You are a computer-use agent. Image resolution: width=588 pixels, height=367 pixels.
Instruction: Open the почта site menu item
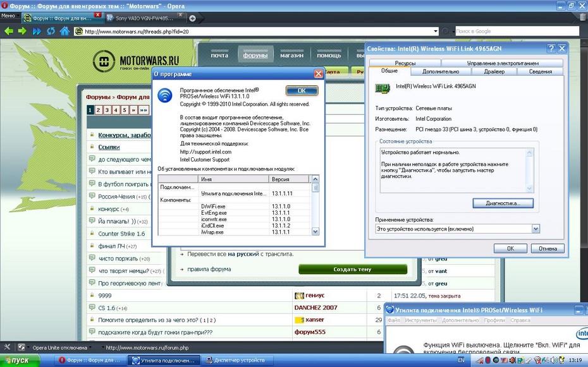coord(219,55)
